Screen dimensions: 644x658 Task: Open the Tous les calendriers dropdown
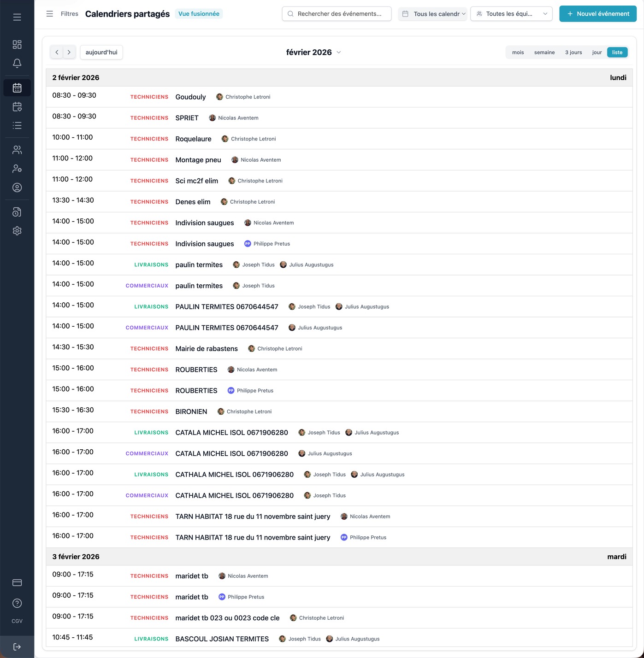(432, 14)
